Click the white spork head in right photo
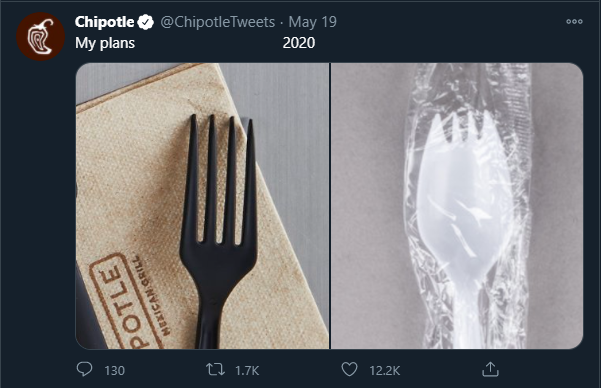 click(x=464, y=192)
